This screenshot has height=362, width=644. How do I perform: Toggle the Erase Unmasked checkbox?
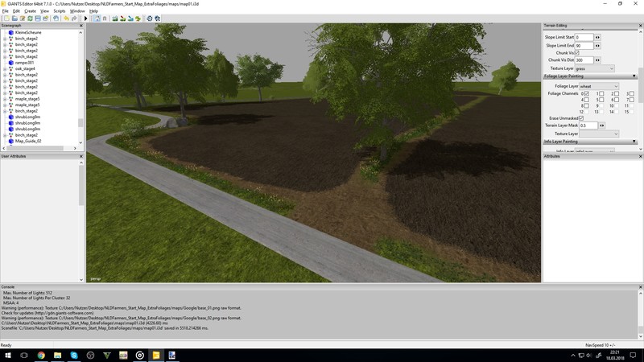pyautogui.click(x=581, y=118)
